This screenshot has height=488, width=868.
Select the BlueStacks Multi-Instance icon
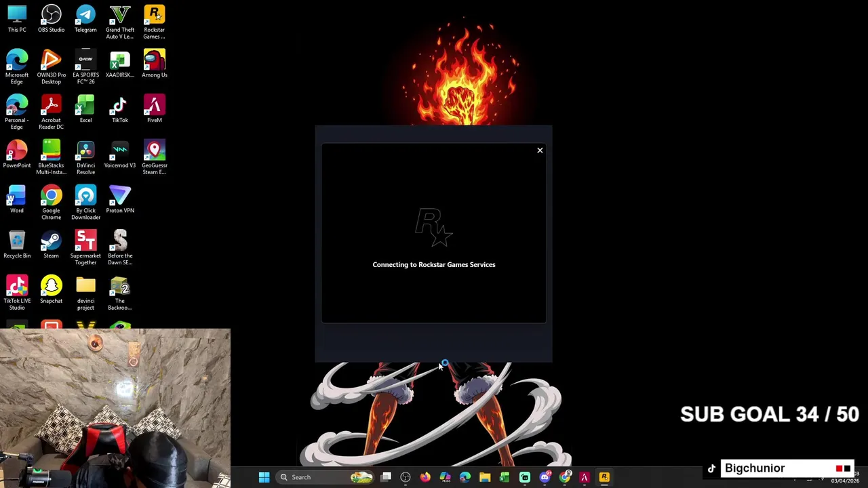click(x=51, y=157)
